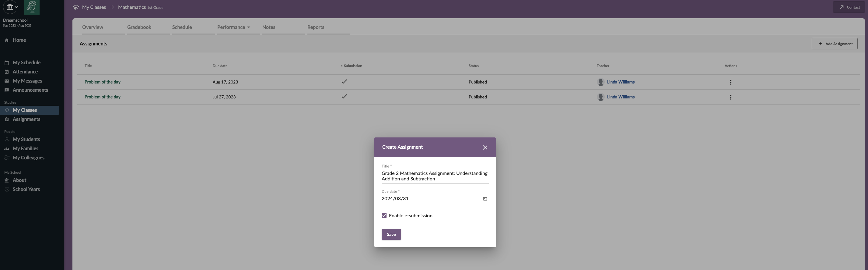Open Linda Williams link in Aug 17 row

(621, 82)
